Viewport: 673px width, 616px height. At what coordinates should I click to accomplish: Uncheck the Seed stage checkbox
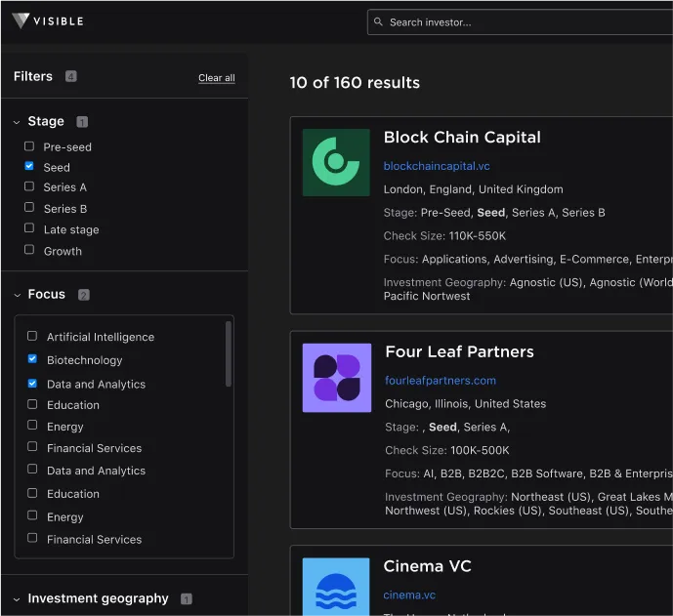point(29,166)
